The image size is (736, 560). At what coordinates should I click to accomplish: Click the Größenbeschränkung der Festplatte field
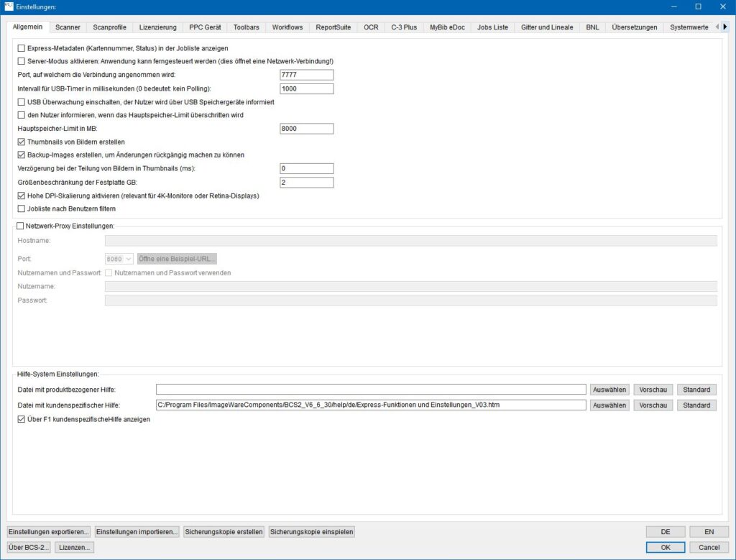(306, 182)
